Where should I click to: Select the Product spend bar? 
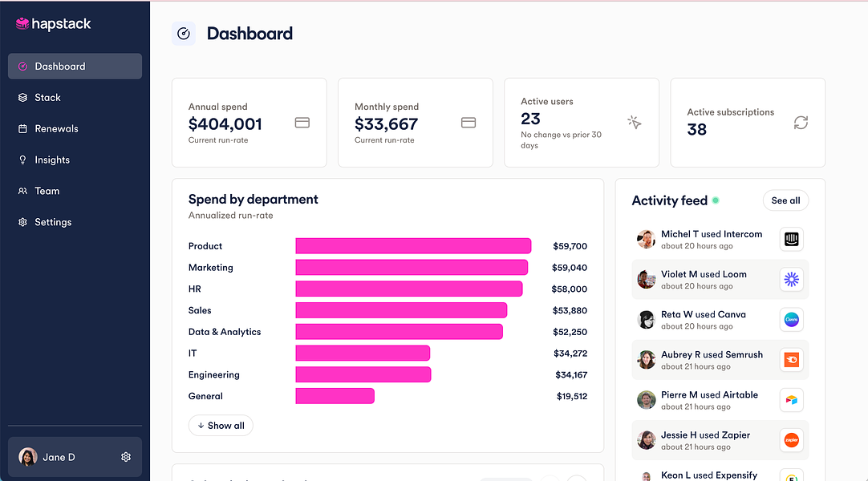pos(413,246)
